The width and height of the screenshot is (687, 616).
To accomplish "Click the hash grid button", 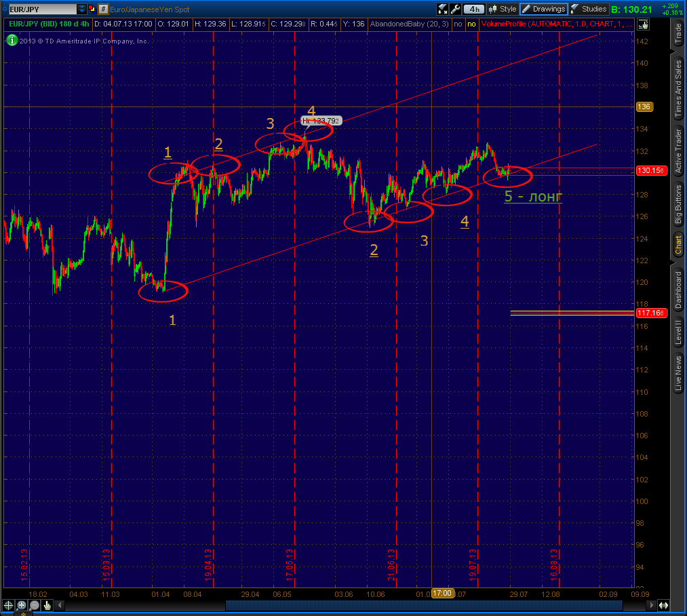I will tap(103, 9).
